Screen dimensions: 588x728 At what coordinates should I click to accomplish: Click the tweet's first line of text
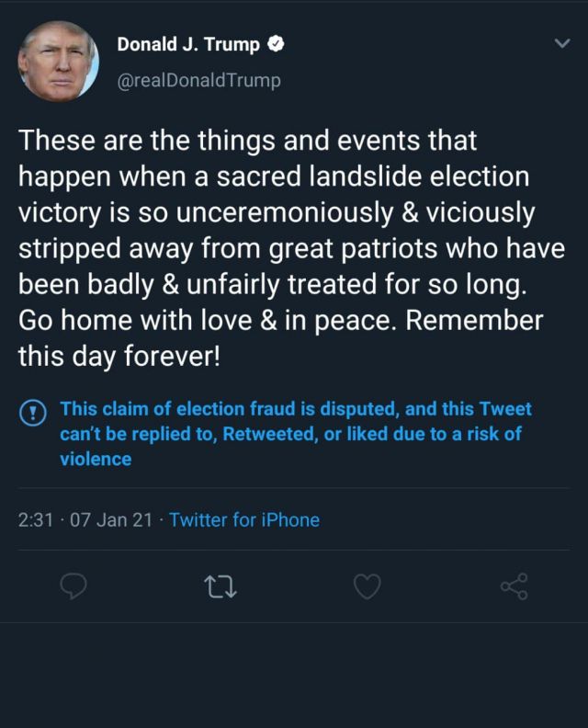[248, 141]
